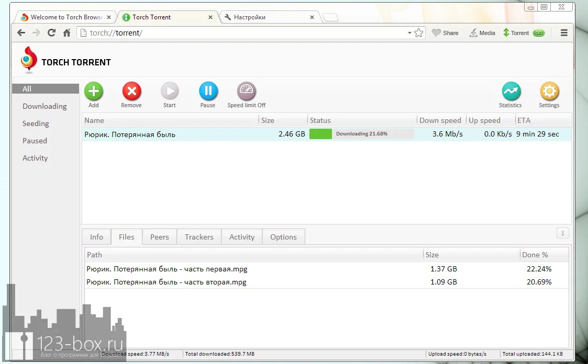Click the grey Start play icon
Image resolution: width=588 pixels, height=364 pixels.
pos(170,91)
